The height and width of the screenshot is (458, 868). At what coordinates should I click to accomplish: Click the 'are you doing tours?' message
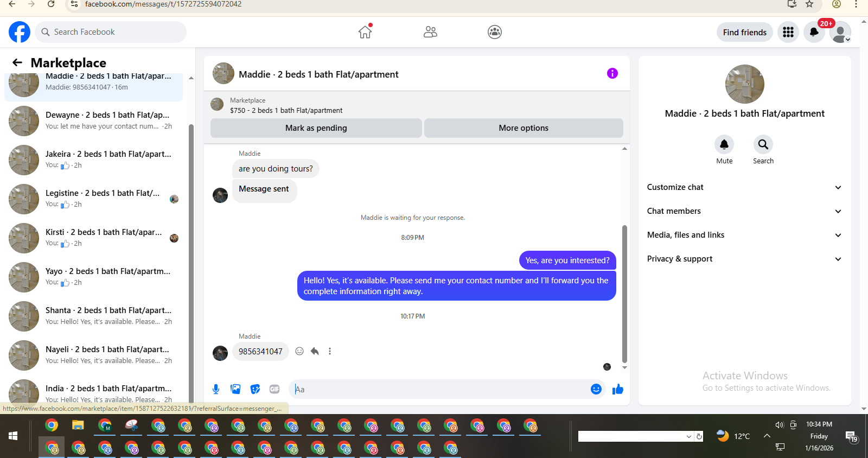click(x=276, y=169)
